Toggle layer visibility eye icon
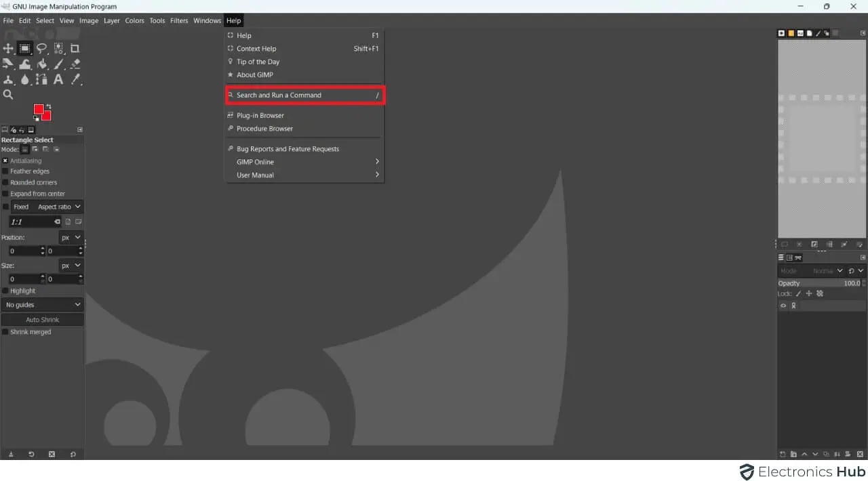 click(x=783, y=306)
